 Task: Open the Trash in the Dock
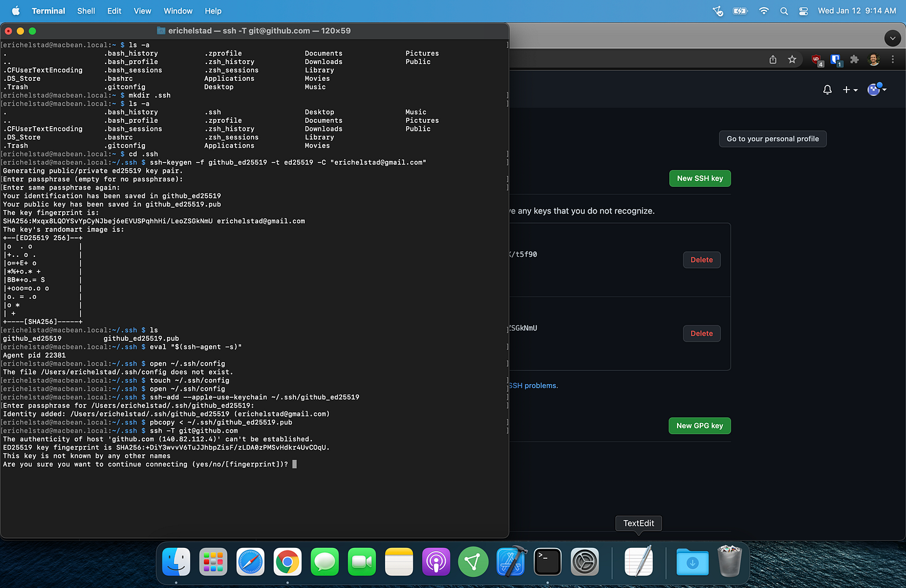tap(729, 561)
